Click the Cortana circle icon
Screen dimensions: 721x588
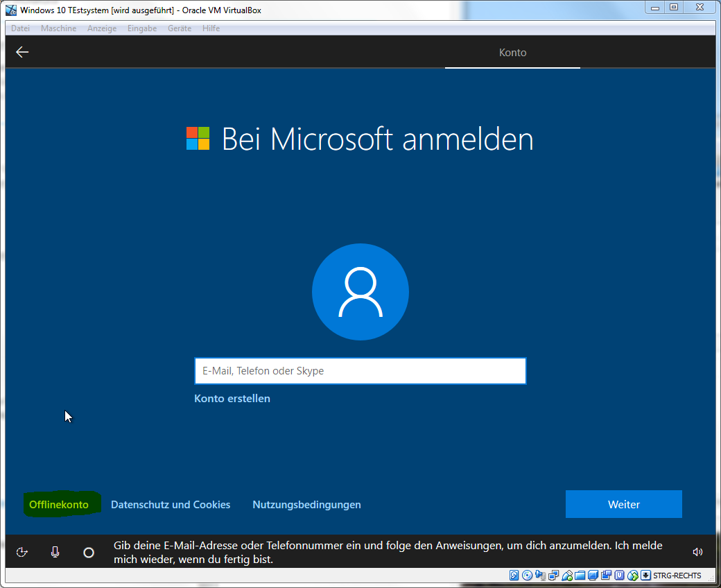click(89, 553)
